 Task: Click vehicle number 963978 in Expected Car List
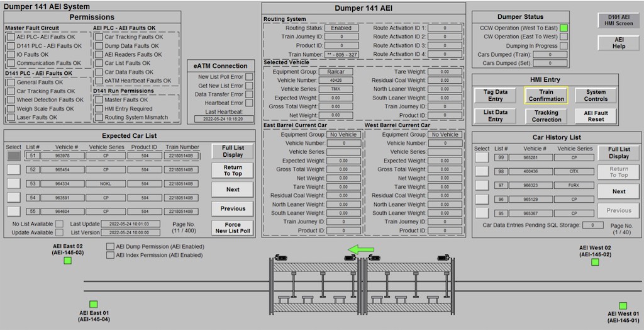(62, 156)
